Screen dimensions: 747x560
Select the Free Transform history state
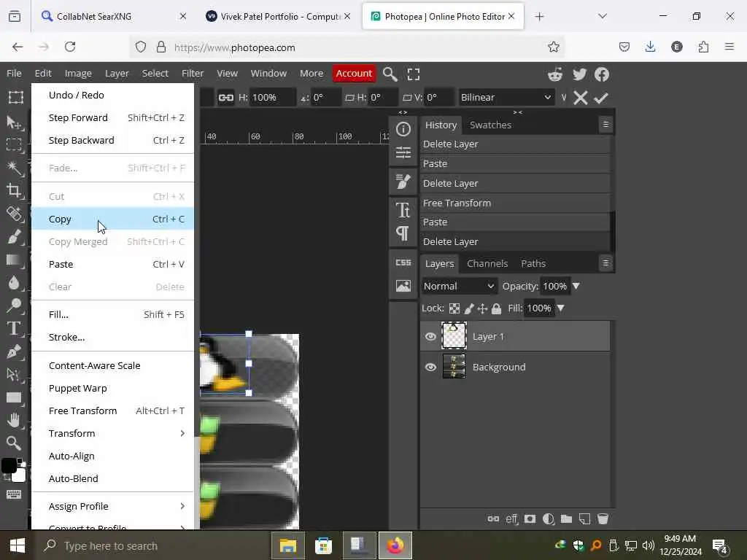(x=516, y=203)
